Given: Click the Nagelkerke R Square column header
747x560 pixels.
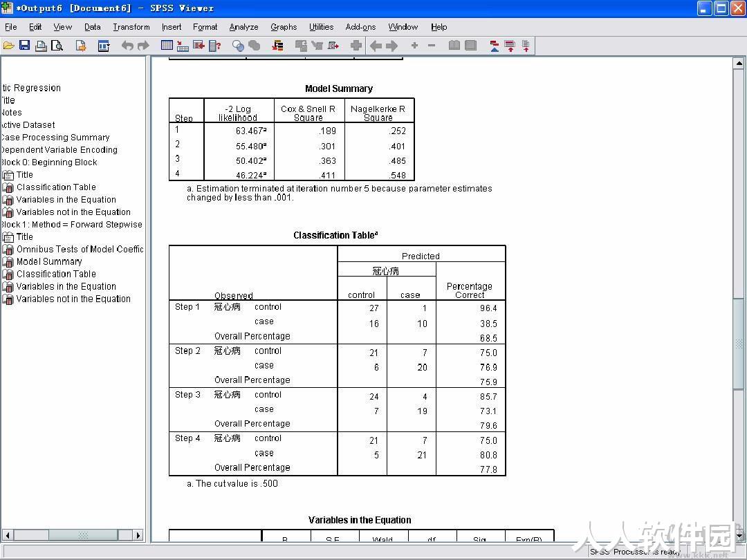Looking at the screenshot, I should [378, 113].
